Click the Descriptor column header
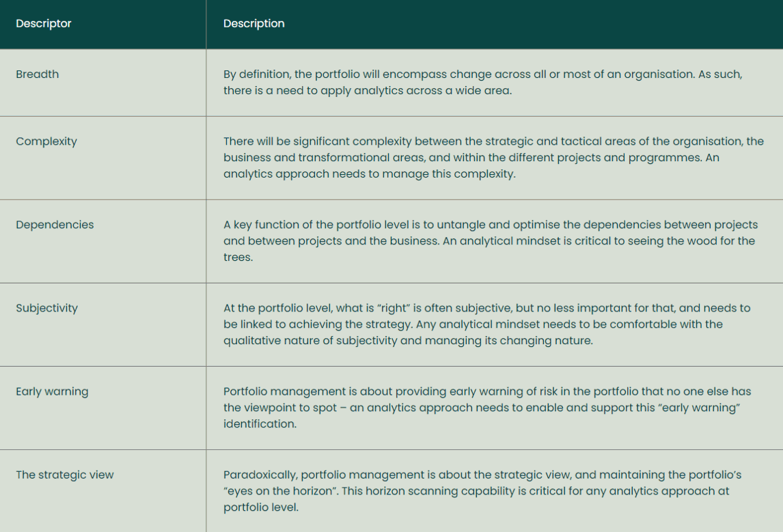This screenshot has height=532, width=783. tap(44, 24)
